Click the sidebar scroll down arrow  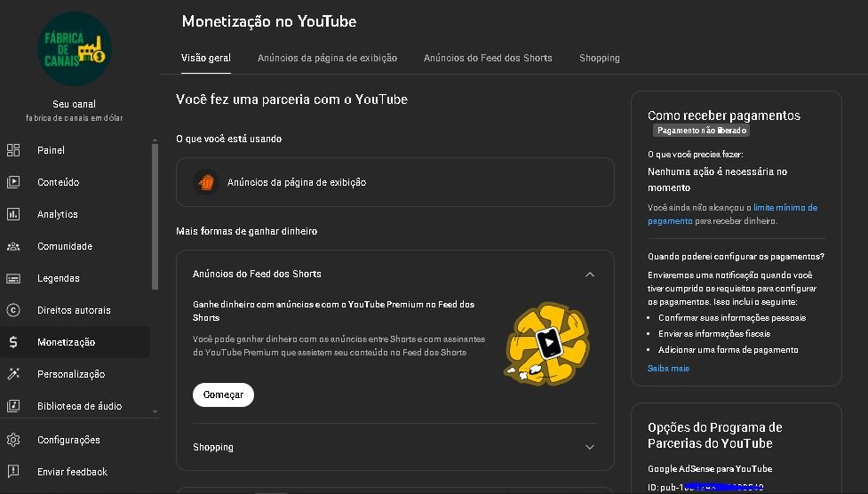[x=155, y=412]
